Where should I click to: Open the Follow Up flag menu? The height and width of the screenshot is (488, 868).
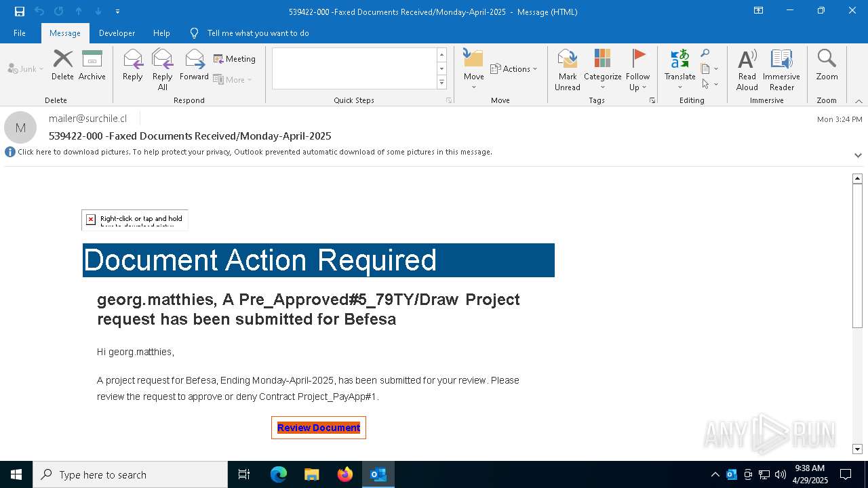[x=638, y=70]
